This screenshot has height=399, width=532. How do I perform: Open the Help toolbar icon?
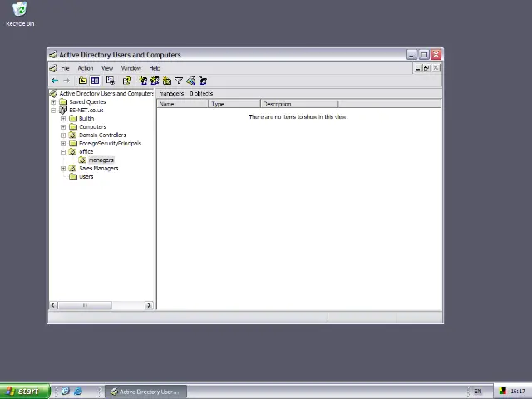(126, 81)
